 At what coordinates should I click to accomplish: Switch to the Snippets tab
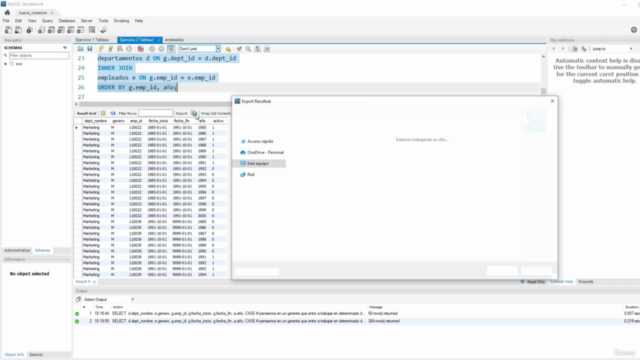click(585, 282)
